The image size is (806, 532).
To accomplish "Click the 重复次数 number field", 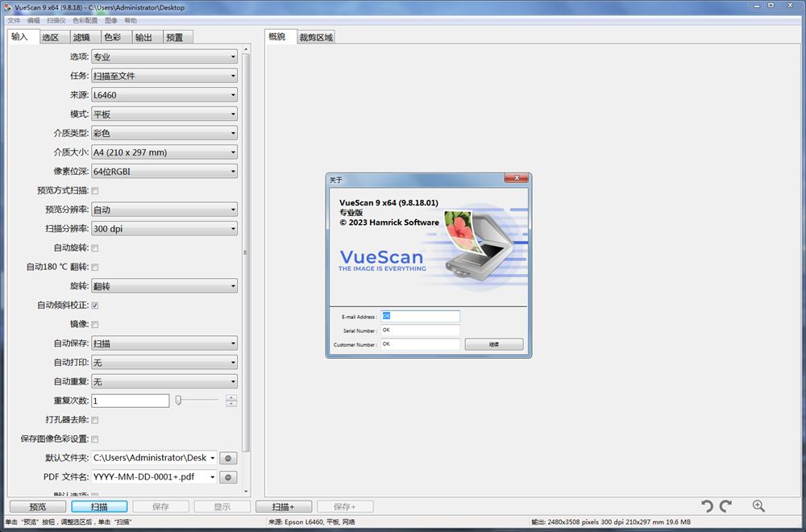I will click(131, 401).
